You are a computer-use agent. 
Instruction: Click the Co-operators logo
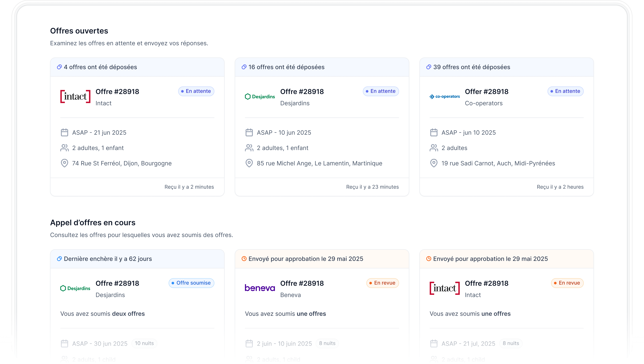[445, 97]
